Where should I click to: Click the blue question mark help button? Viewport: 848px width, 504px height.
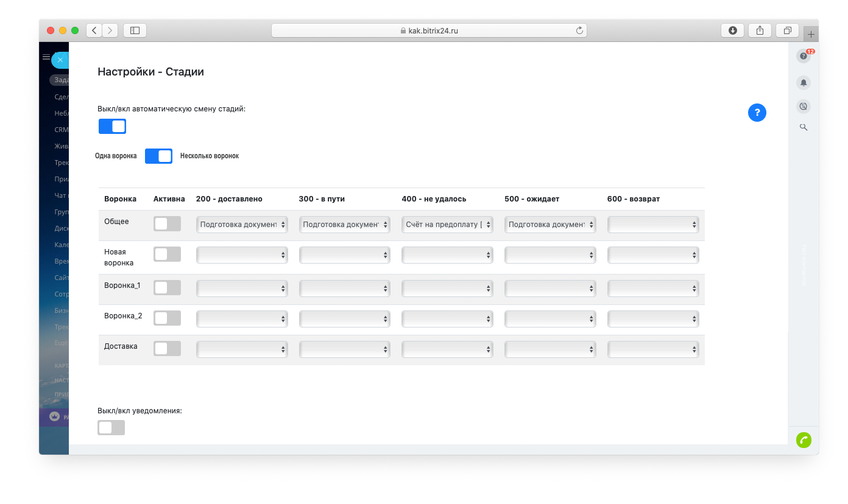(757, 113)
